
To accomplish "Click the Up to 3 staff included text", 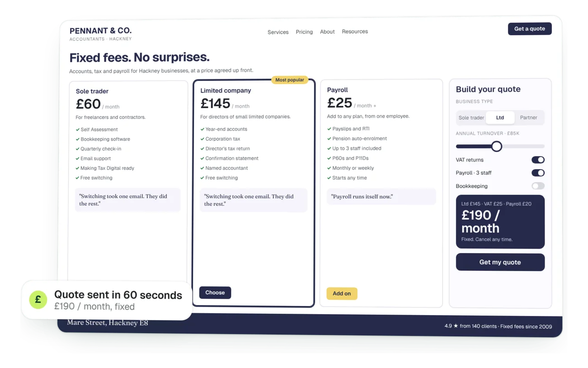I will (357, 148).
